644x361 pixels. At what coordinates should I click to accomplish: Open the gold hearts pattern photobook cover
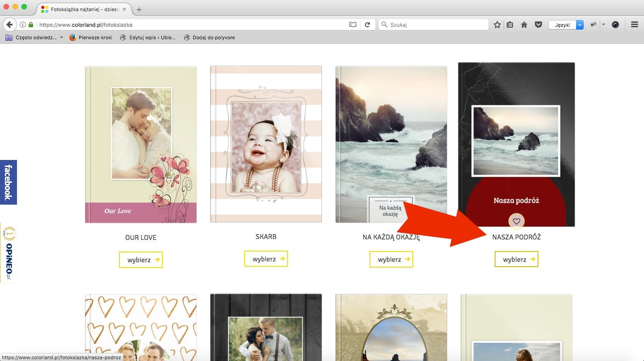click(x=141, y=327)
